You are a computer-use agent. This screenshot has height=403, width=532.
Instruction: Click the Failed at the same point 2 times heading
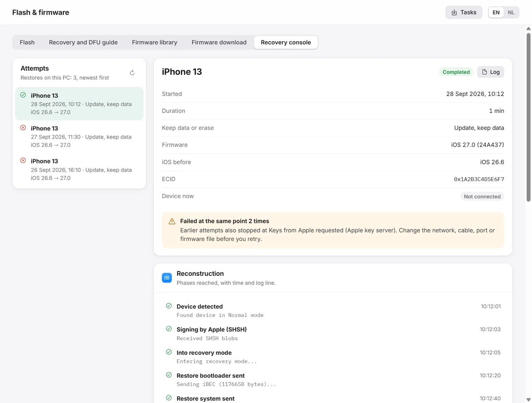(x=225, y=221)
